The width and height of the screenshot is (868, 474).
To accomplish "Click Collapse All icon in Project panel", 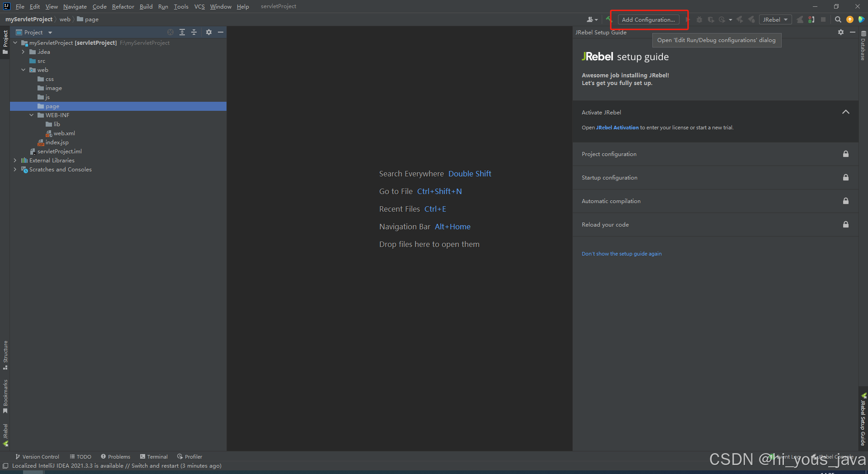I will (x=194, y=32).
